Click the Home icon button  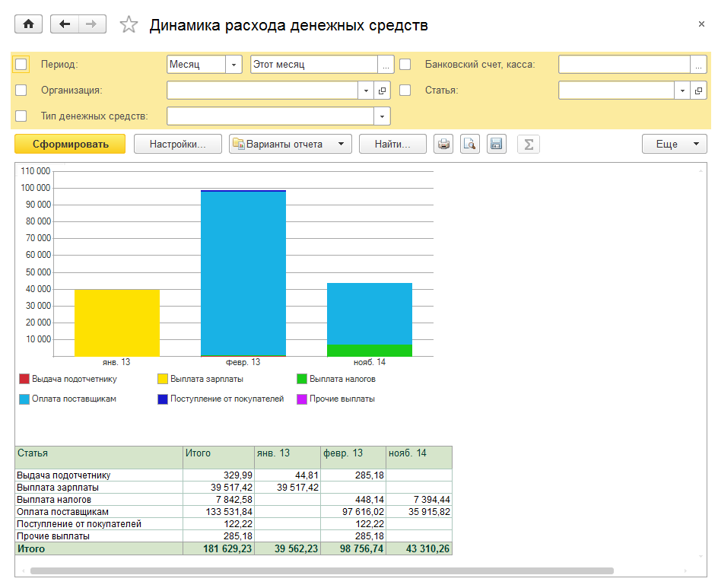pos(29,24)
